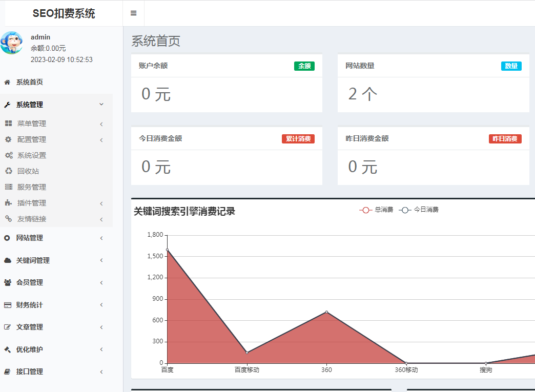The height and width of the screenshot is (392, 535).
Task: Click the 关键词搜索引擎消费记录 chart title
Action: (184, 212)
